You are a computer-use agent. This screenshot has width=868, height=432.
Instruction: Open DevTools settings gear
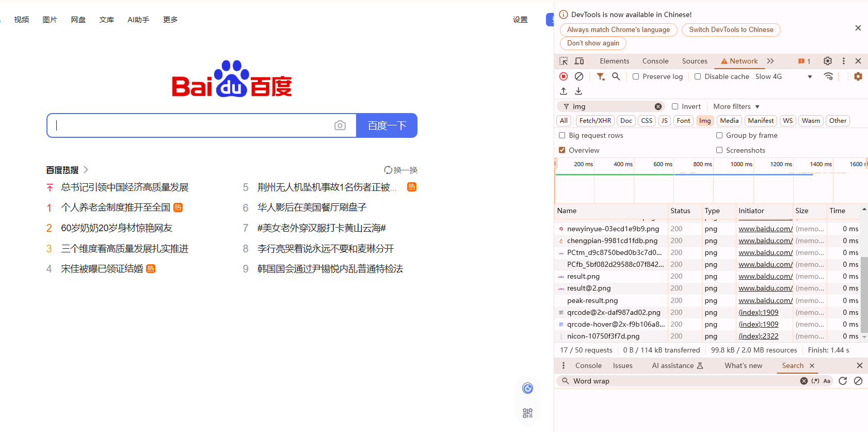point(828,61)
